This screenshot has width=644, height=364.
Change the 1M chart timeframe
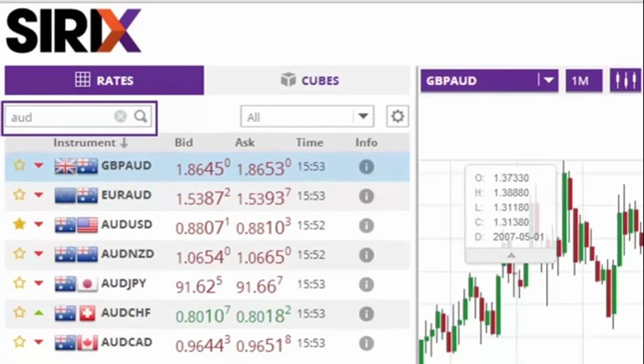click(x=584, y=81)
